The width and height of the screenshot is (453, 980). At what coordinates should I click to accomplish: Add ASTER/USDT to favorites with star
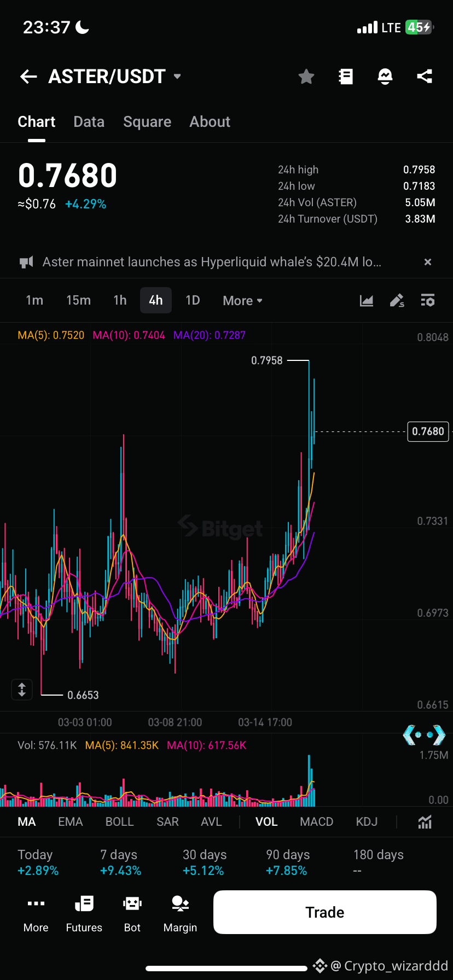(306, 77)
